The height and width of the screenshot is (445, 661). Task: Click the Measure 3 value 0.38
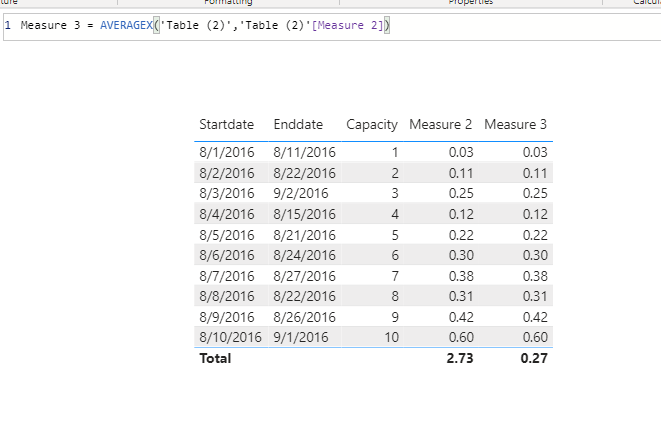(535, 276)
